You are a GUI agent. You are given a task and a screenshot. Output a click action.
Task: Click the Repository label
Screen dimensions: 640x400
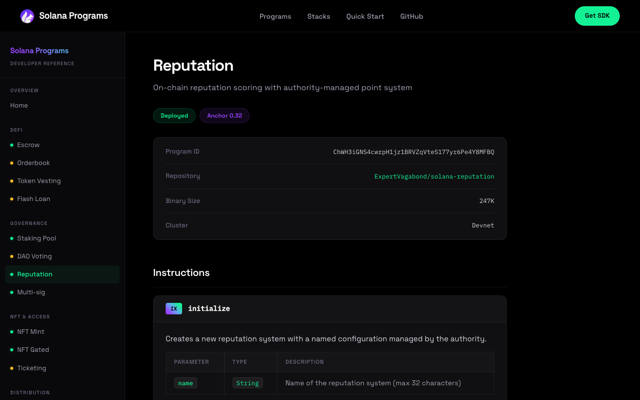pyautogui.click(x=183, y=176)
